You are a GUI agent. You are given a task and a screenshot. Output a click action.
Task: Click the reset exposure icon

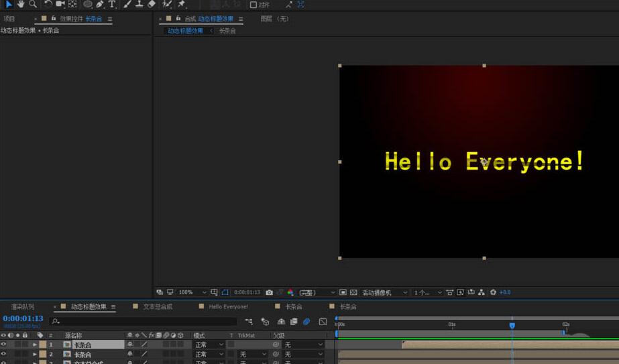(493, 292)
